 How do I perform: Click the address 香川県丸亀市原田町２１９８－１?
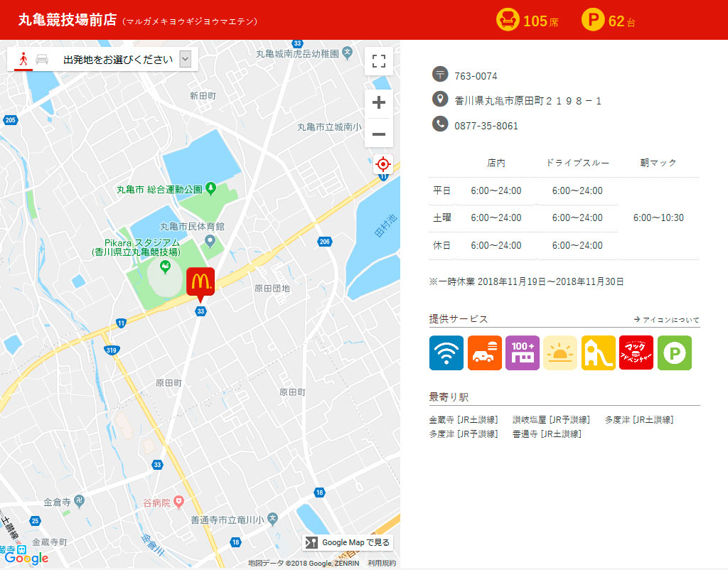pos(528,101)
